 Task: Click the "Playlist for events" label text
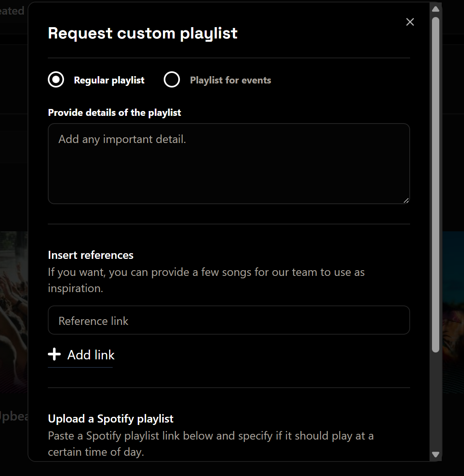[x=230, y=80]
